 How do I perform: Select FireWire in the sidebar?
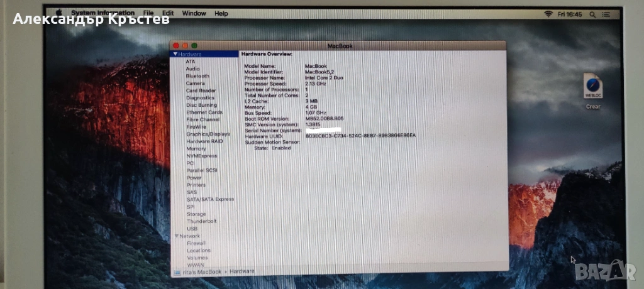pyautogui.click(x=196, y=127)
